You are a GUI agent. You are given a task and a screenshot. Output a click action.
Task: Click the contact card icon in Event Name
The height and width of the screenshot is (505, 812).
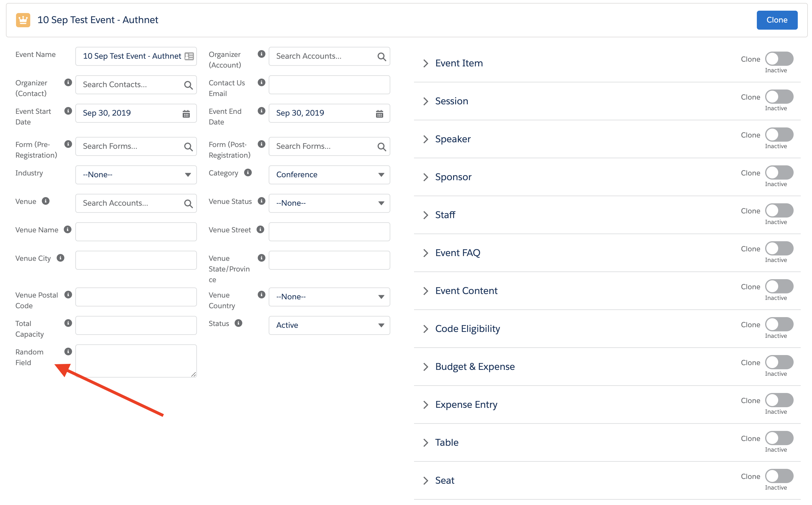189,56
